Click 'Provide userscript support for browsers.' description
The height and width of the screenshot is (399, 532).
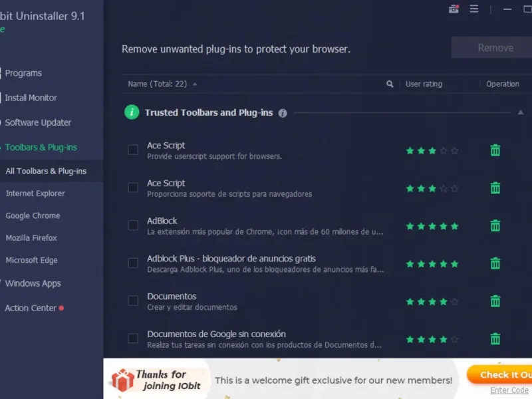point(214,156)
